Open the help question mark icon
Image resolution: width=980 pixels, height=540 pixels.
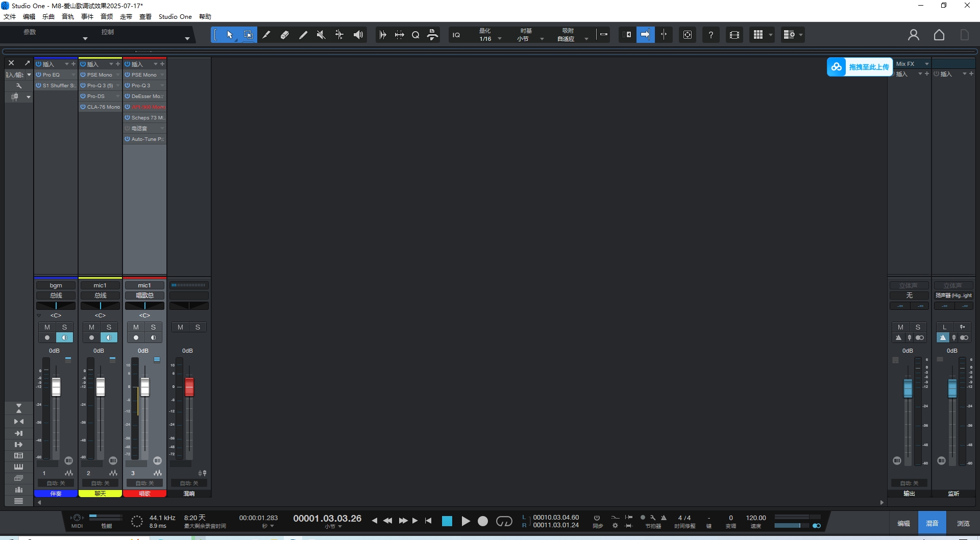point(710,35)
